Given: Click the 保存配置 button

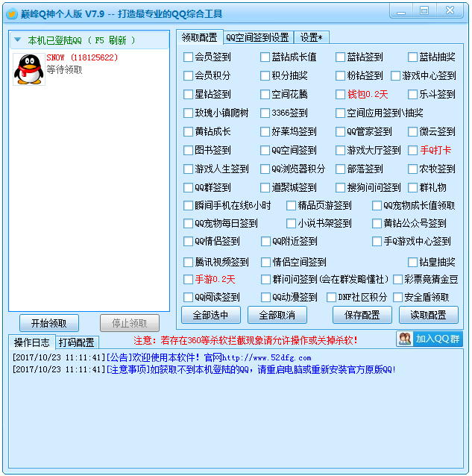Looking at the screenshot, I should (362, 315).
